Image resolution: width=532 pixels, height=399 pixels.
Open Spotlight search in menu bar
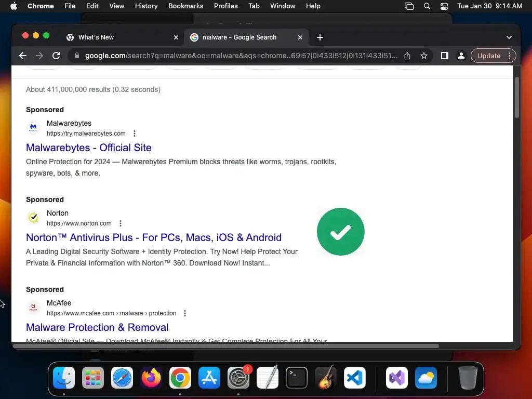(x=427, y=6)
